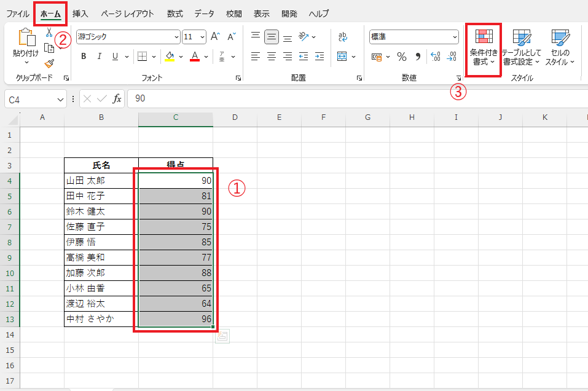Open the alignment (配置) dialog launcher
588x391 pixels.
click(x=359, y=78)
